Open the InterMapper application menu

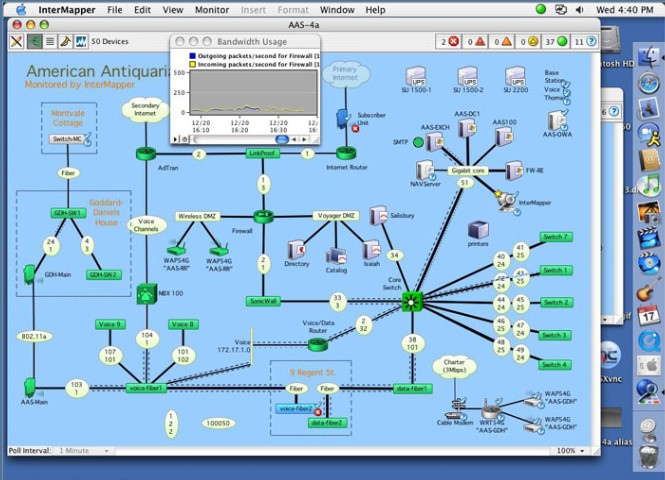(67, 9)
